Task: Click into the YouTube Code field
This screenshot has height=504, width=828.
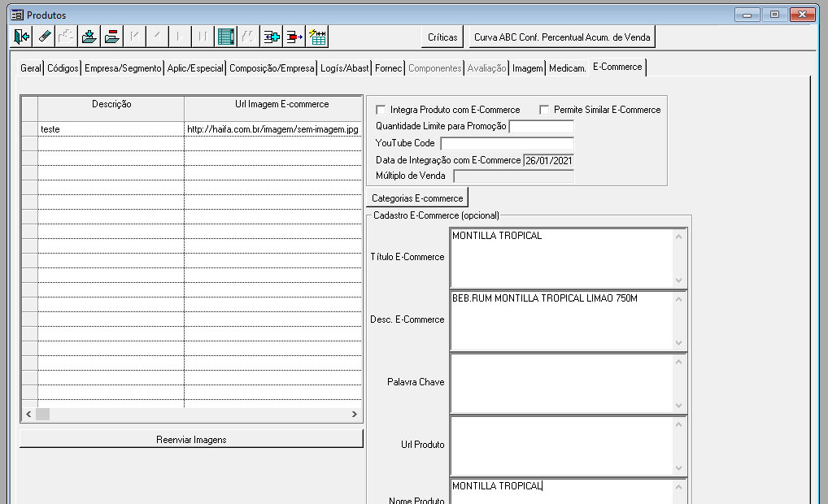Action: [x=507, y=144]
